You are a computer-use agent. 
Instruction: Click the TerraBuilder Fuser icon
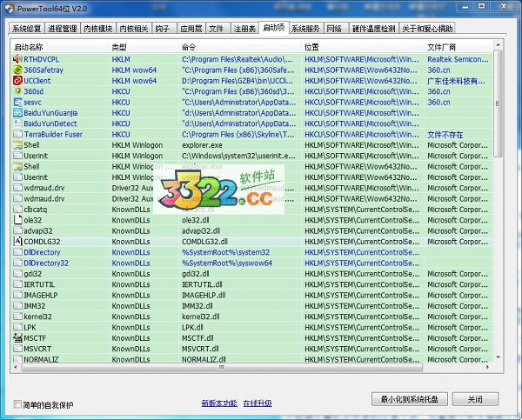[x=17, y=134]
